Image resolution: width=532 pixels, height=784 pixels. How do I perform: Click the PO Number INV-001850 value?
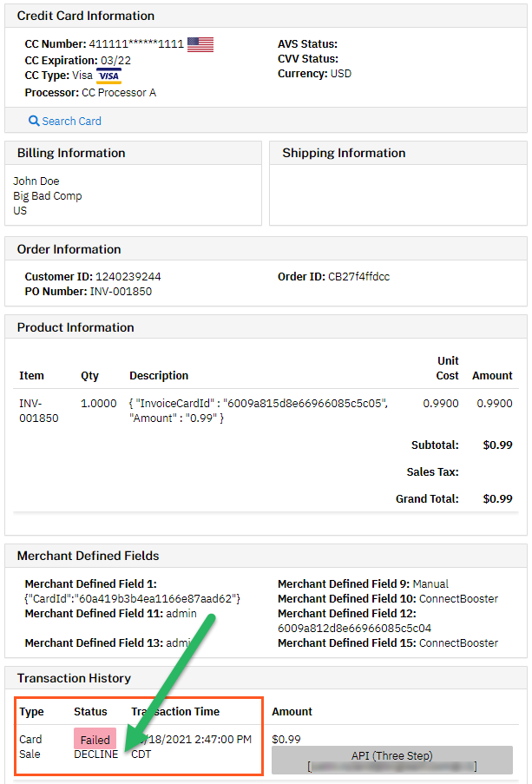(x=121, y=292)
